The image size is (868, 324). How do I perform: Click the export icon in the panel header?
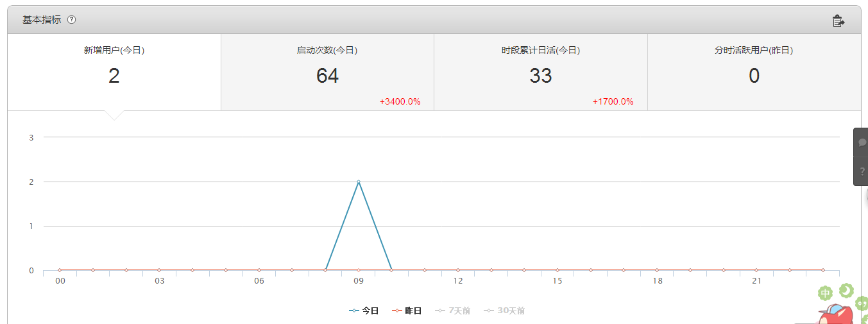click(838, 21)
